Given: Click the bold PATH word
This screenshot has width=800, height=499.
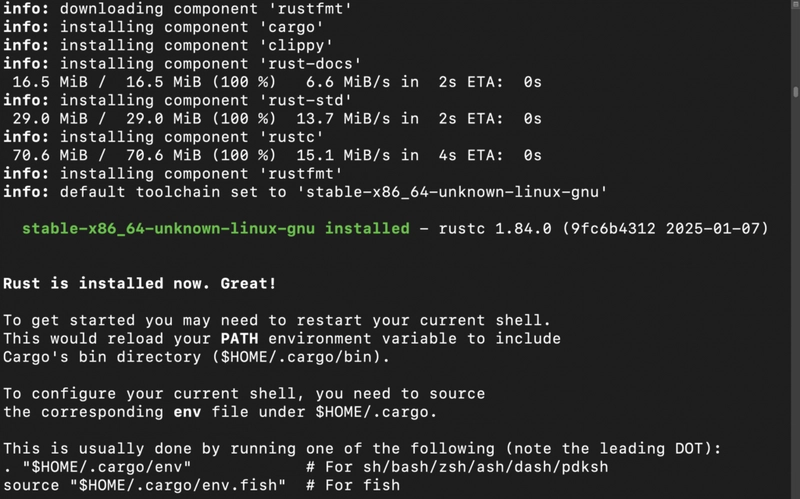Looking at the screenshot, I should [239, 338].
